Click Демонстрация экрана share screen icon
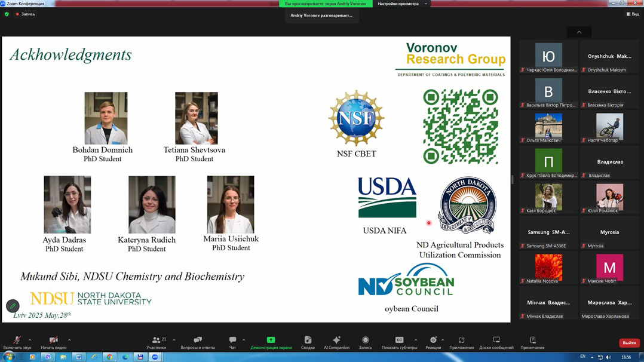The image size is (644, 362). 271,341
